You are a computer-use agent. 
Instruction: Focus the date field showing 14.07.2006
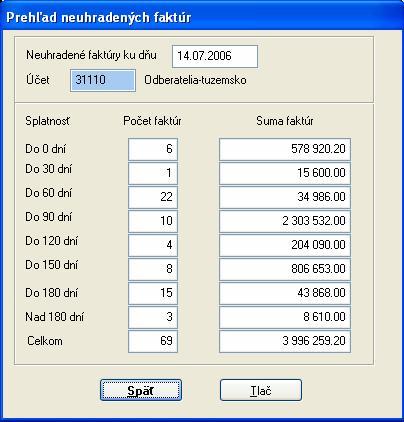coord(215,56)
